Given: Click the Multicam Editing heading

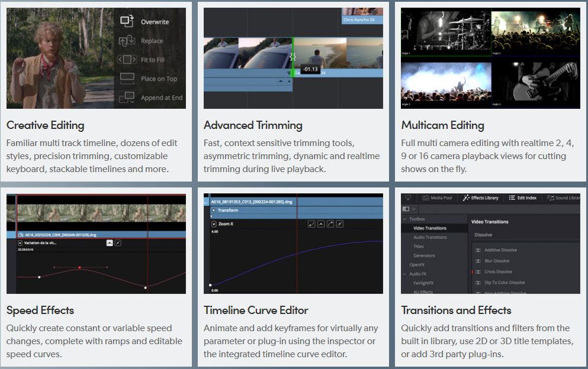Looking at the screenshot, I should click(442, 125).
